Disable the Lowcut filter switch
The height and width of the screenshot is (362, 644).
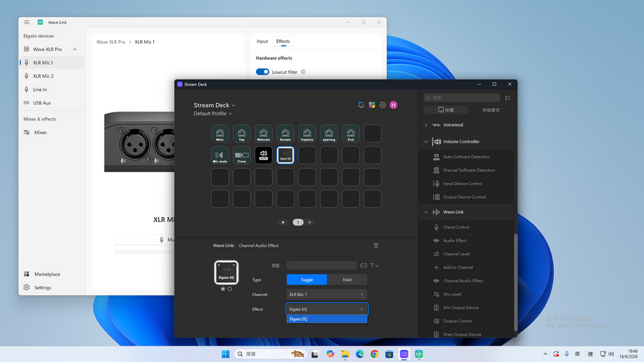click(262, 72)
